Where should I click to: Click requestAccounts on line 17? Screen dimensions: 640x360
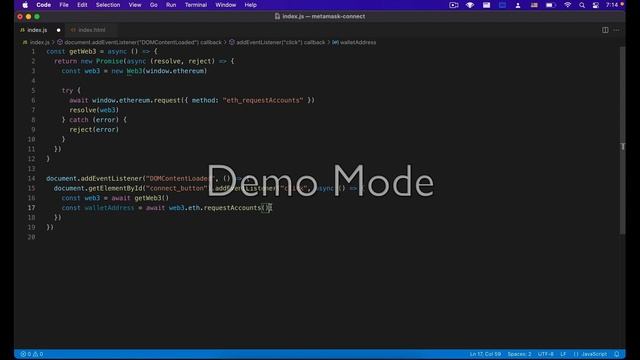pos(232,208)
